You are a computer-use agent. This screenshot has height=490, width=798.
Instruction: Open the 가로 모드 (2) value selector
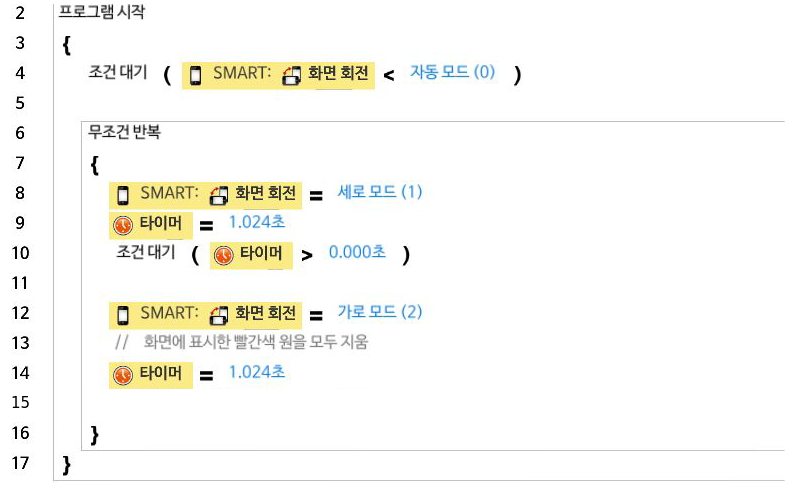pos(380,313)
